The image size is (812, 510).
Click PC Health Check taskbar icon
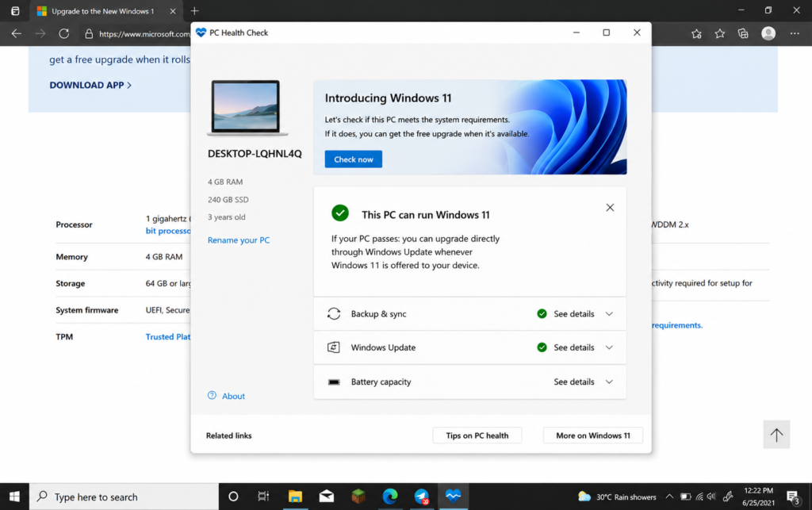(453, 497)
